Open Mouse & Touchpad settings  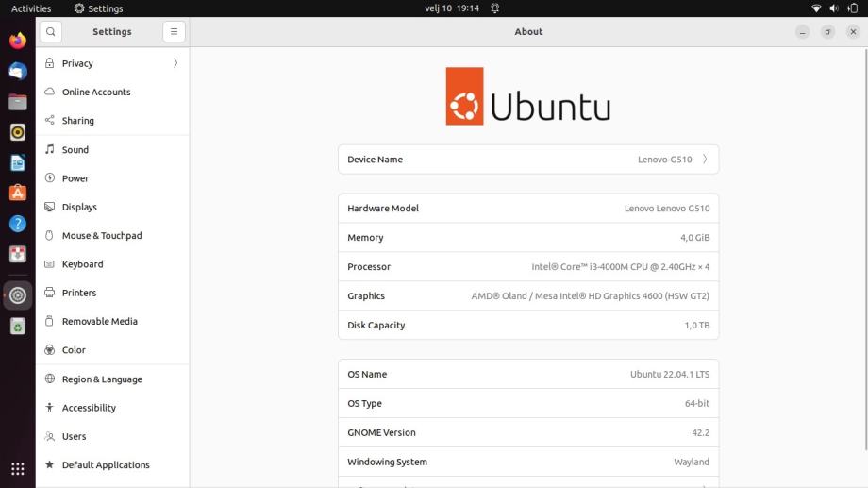click(x=102, y=235)
